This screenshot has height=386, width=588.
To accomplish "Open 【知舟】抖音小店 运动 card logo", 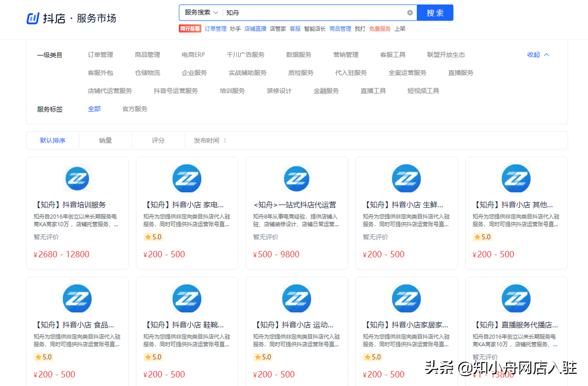I will click(297, 298).
